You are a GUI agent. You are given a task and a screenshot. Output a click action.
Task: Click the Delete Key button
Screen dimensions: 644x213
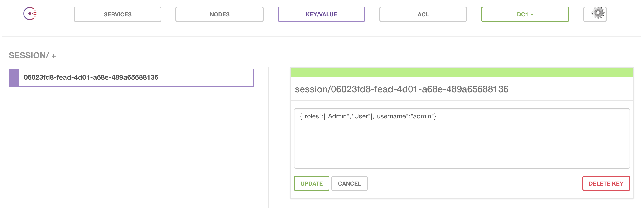(606, 183)
